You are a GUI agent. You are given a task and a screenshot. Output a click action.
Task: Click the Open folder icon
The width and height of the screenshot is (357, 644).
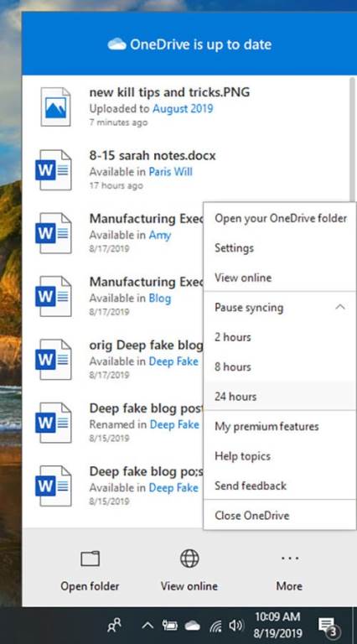click(x=90, y=558)
